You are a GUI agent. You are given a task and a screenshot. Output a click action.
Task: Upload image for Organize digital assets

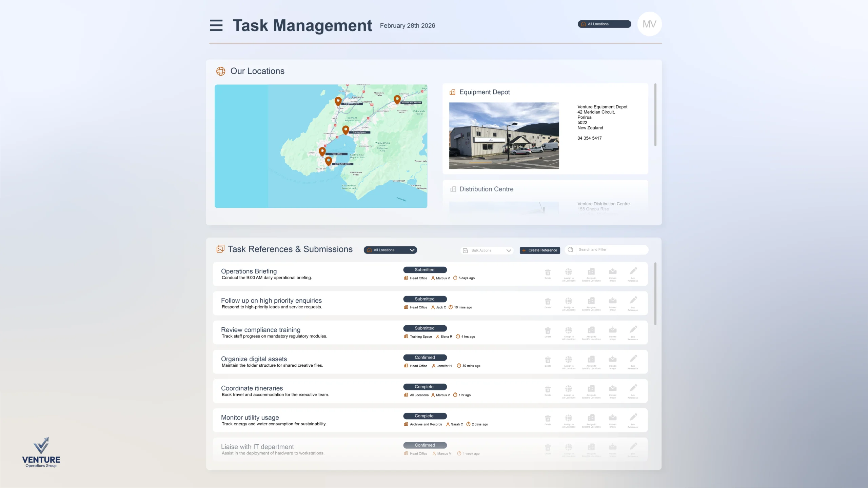point(612,362)
